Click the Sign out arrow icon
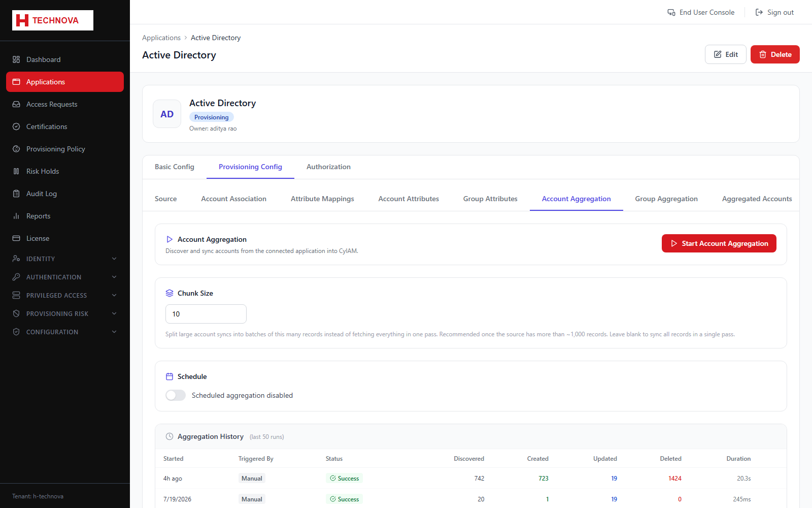 pos(759,12)
